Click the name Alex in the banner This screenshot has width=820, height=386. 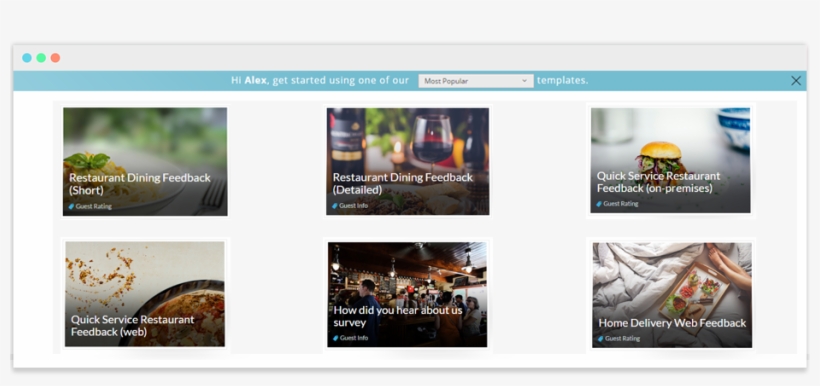click(256, 81)
